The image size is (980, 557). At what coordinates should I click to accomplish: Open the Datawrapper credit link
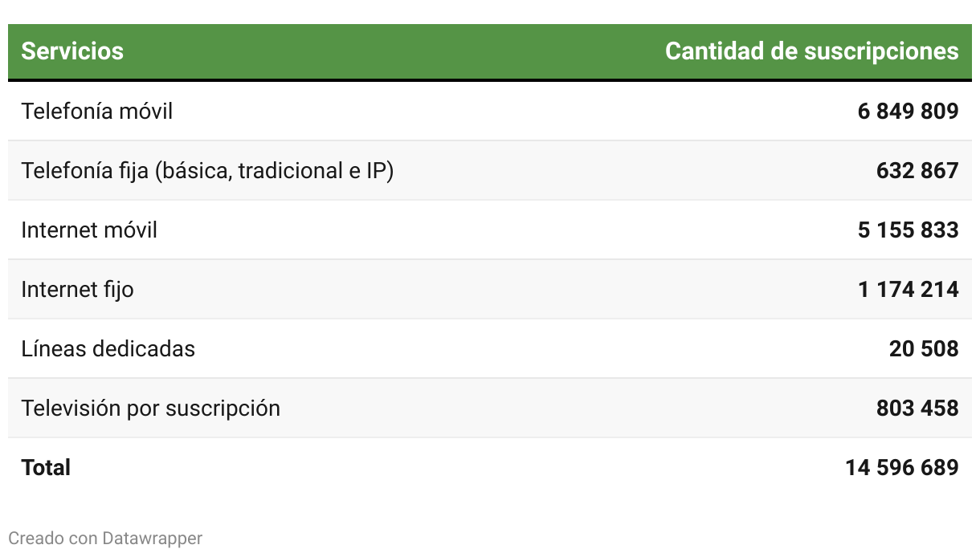click(152, 538)
